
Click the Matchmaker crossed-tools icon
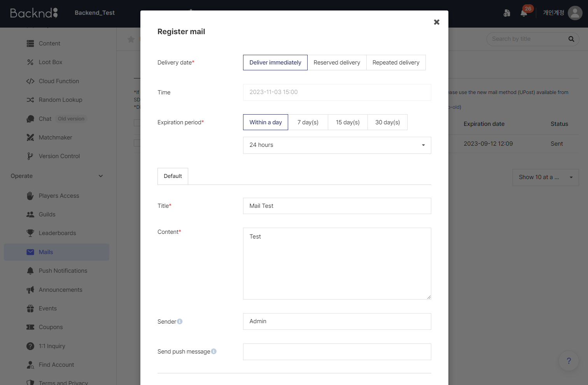[x=30, y=138]
